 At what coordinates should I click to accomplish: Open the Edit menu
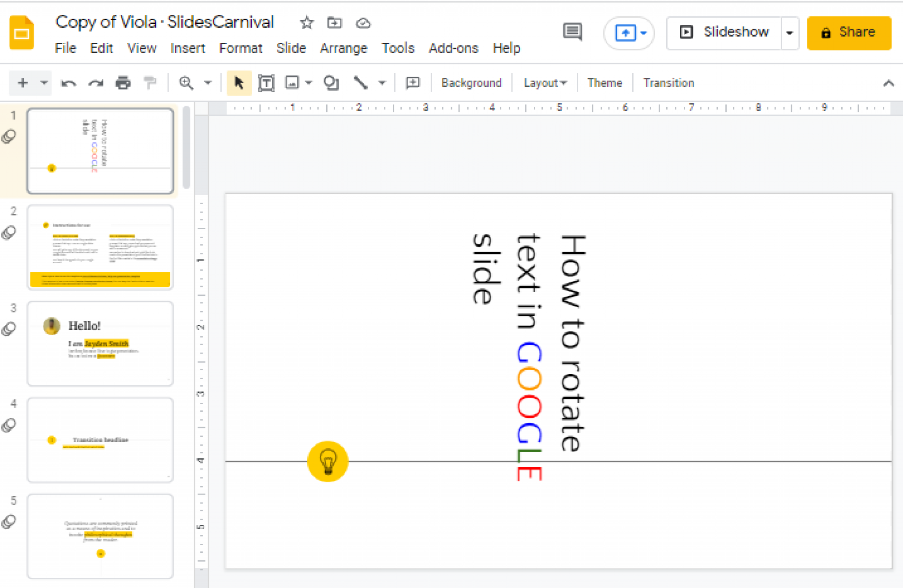pyautogui.click(x=101, y=48)
